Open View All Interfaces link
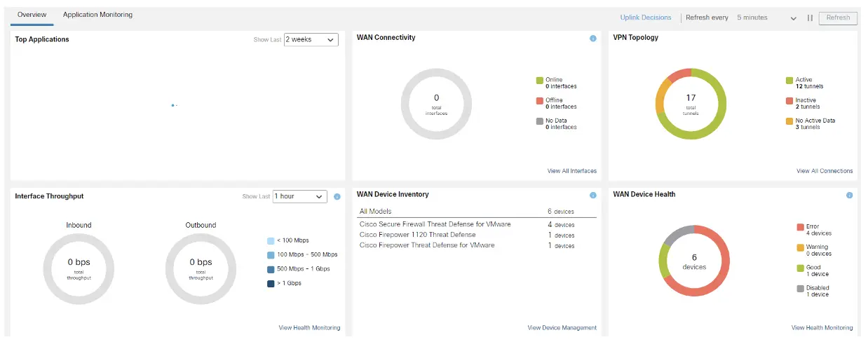Image resolution: width=868 pixels, height=349 pixels. (571, 171)
